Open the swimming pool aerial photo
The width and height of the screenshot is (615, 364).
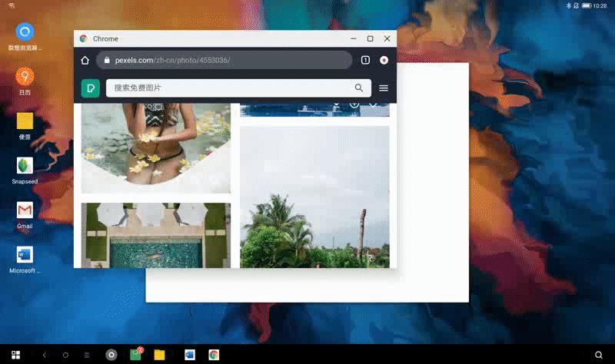click(155, 235)
